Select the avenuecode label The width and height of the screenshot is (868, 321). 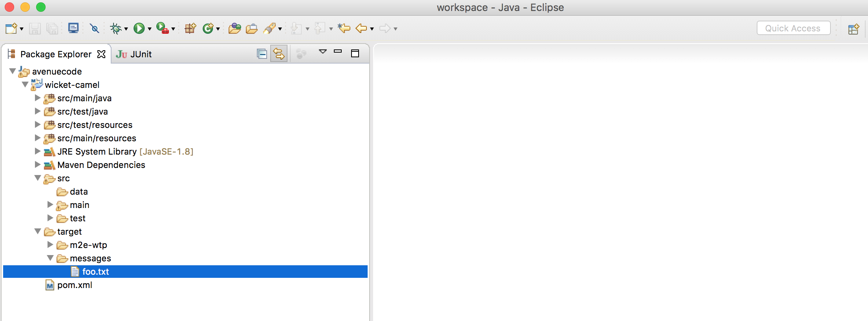coord(57,71)
